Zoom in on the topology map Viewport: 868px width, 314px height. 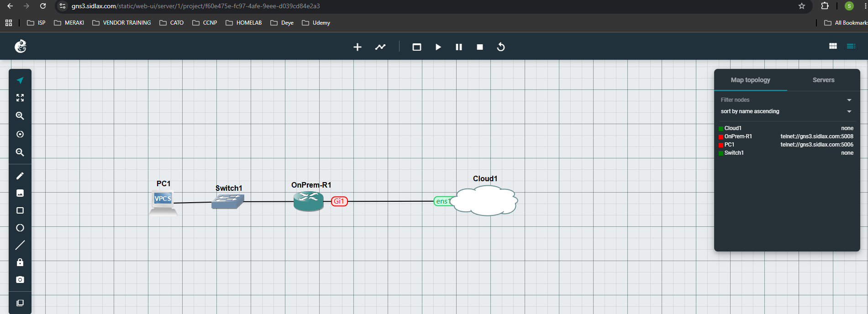(x=20, y=116)
